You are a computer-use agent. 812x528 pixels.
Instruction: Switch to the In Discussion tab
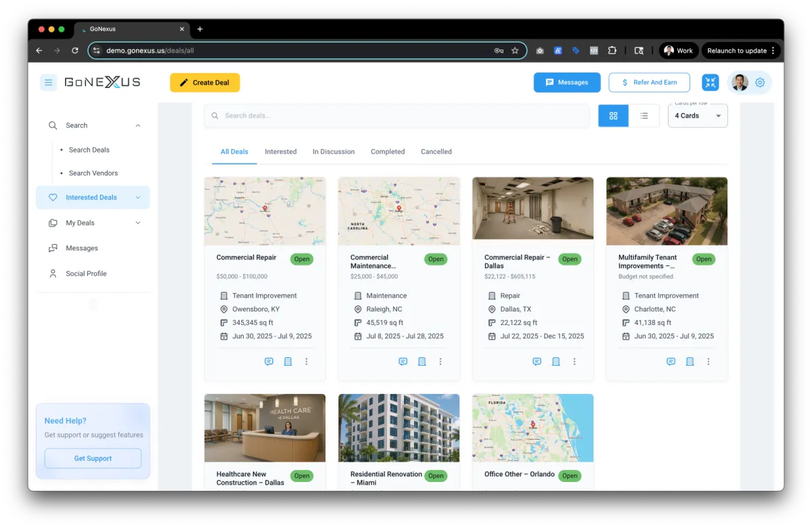tap(334, 152)
